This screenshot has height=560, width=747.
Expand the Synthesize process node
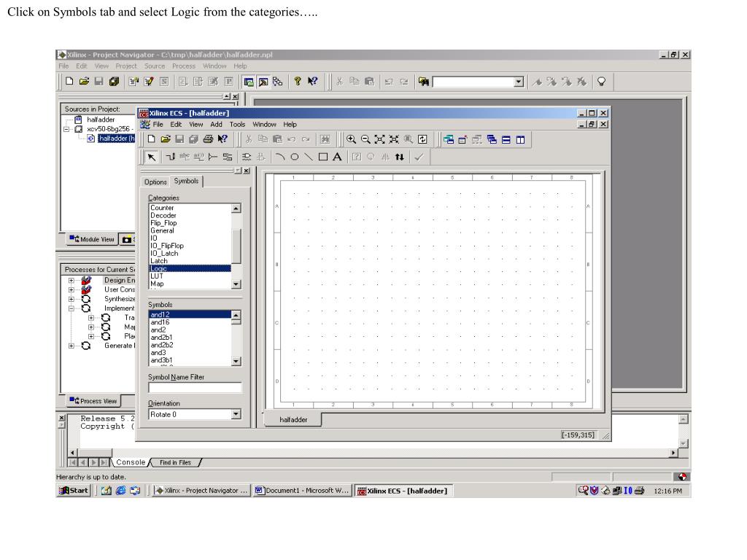[x=71, y=299]
